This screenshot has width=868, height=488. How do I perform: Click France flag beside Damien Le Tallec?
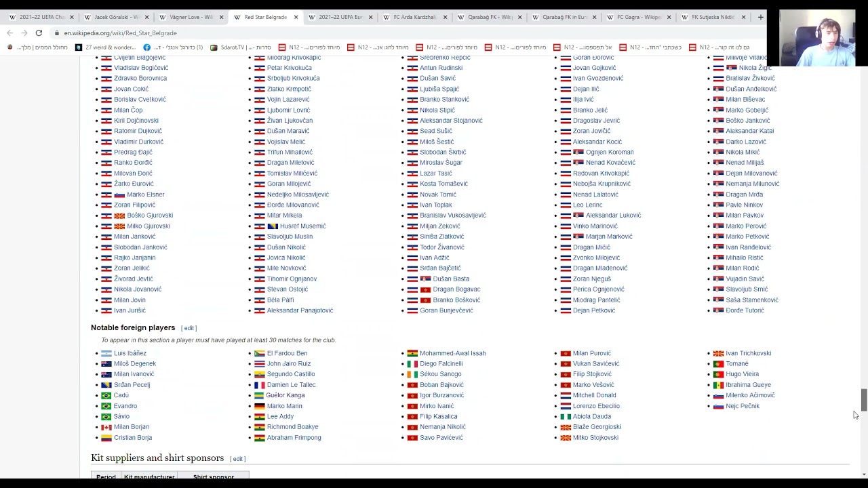pyautogui.click(x=259, y=385)
